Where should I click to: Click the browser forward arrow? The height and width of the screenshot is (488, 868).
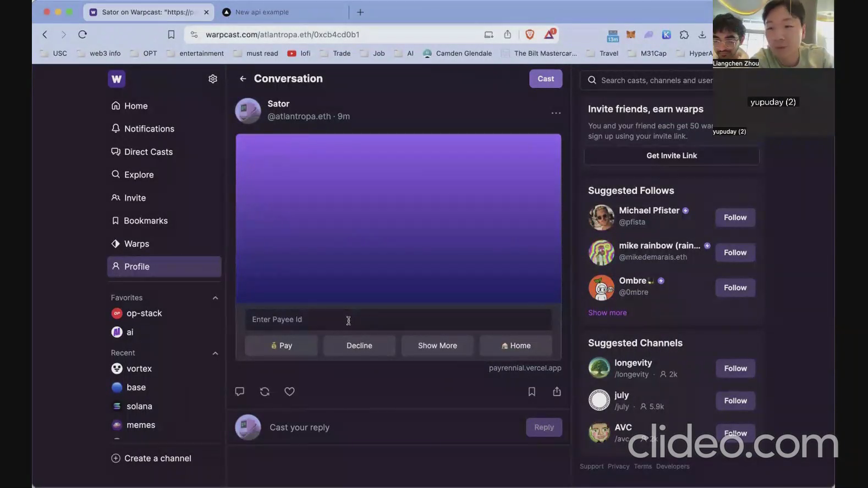(63, 34)
